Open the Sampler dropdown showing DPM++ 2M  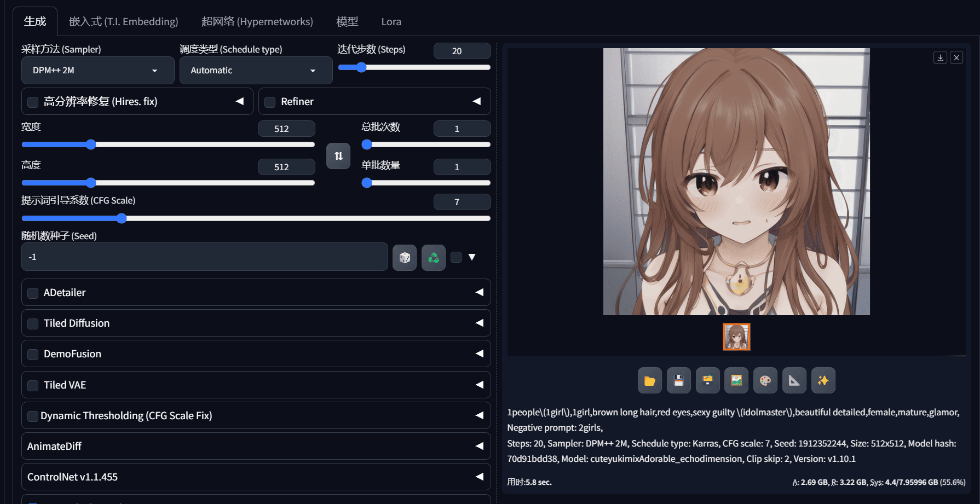pos(97,71)
